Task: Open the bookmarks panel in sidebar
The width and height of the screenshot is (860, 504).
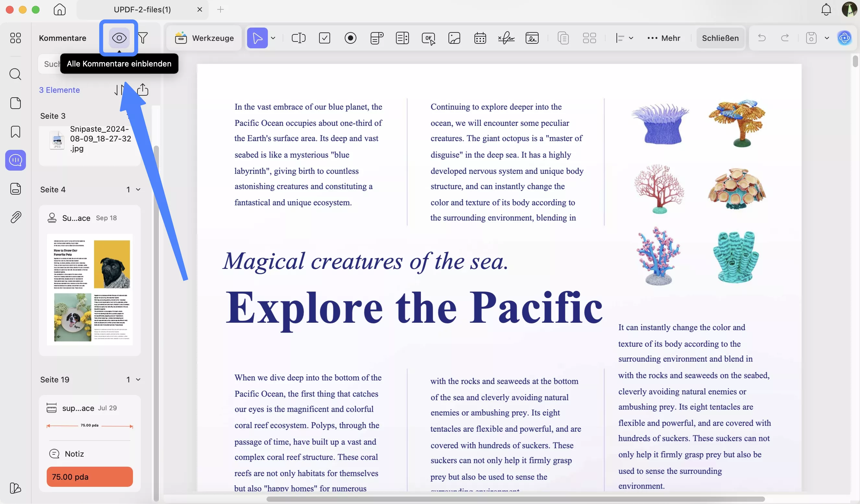Action: tap(15, 132)
